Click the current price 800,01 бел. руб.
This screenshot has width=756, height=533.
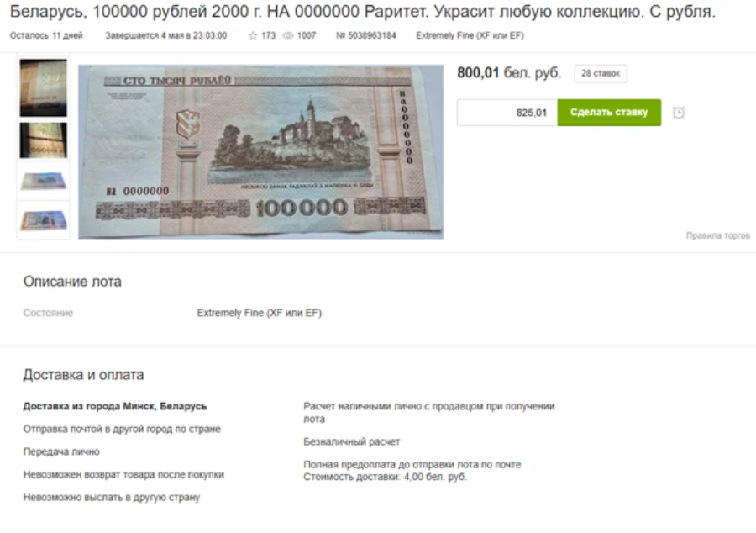[x=509, y=73]
